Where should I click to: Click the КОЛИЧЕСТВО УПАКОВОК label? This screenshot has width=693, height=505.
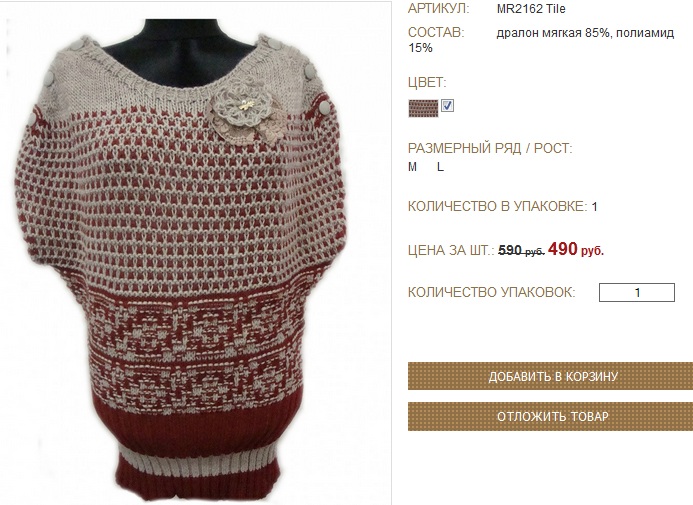[x=491, y=292]
